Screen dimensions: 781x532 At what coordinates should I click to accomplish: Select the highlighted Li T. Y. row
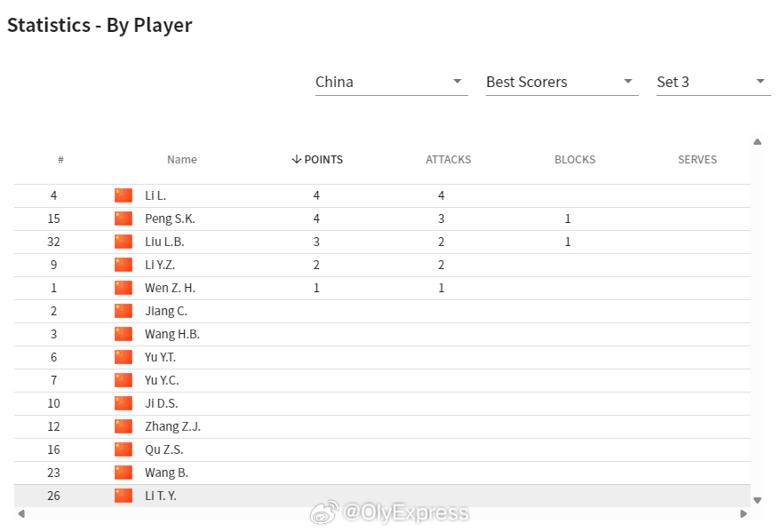coord(382,496)
